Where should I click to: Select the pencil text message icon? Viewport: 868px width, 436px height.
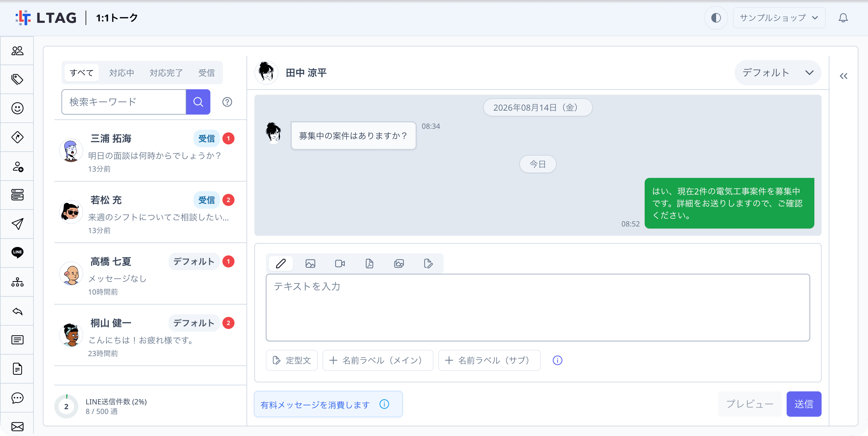[281, 263]
